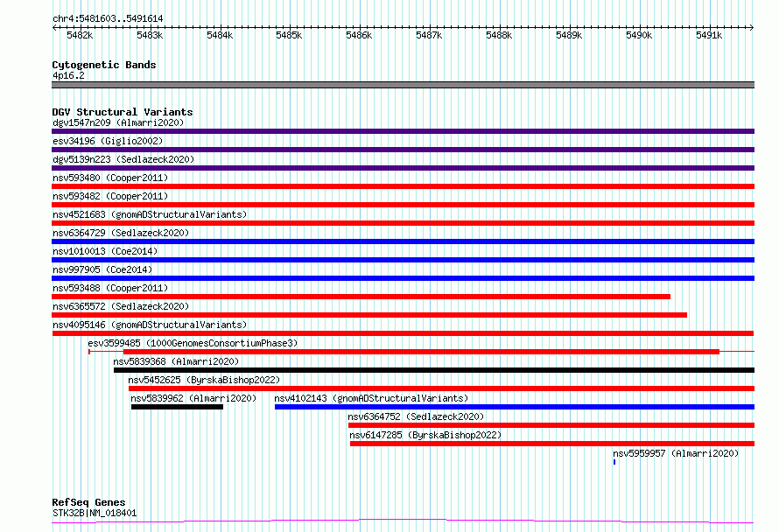This screenshot has width=779, height=532.
Task: Click the ruler's right arrowhead
Action: click(752, 27)
